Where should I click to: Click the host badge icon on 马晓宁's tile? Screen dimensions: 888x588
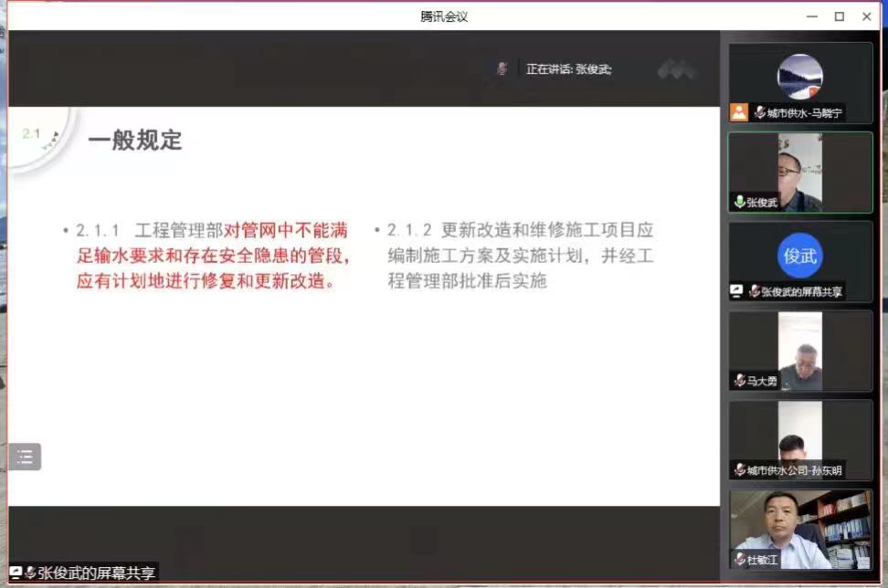click(738, 112)
